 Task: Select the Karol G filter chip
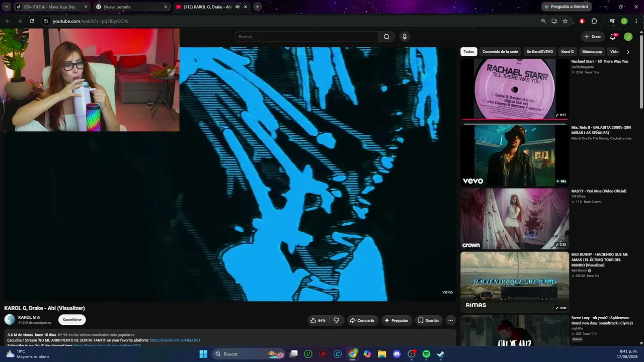pyautogui.click(x=568, y=52)
